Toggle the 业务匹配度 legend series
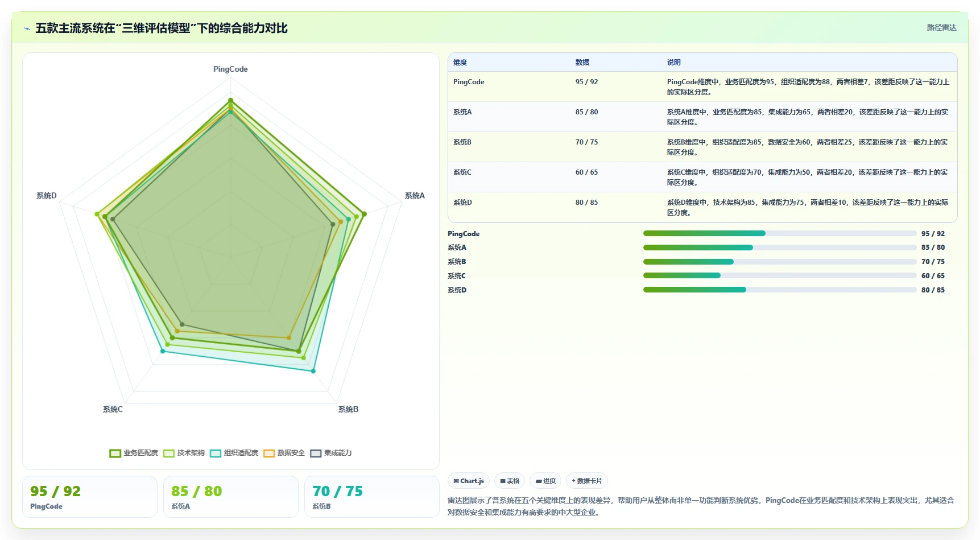 coord(134,453)
